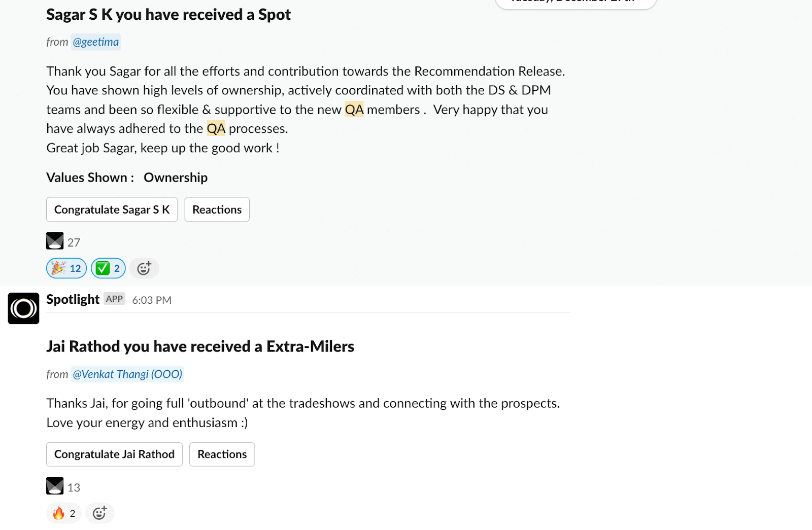Toggle the green checkmark reaction
The height and width of the screenshot is (530, 812).
(108, 268)
